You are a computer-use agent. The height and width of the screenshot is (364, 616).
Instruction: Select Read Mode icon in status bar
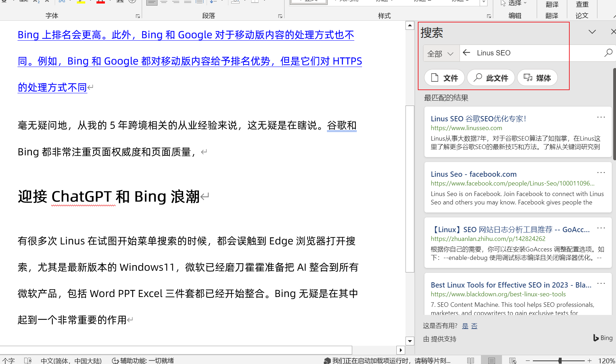[470, 360]
